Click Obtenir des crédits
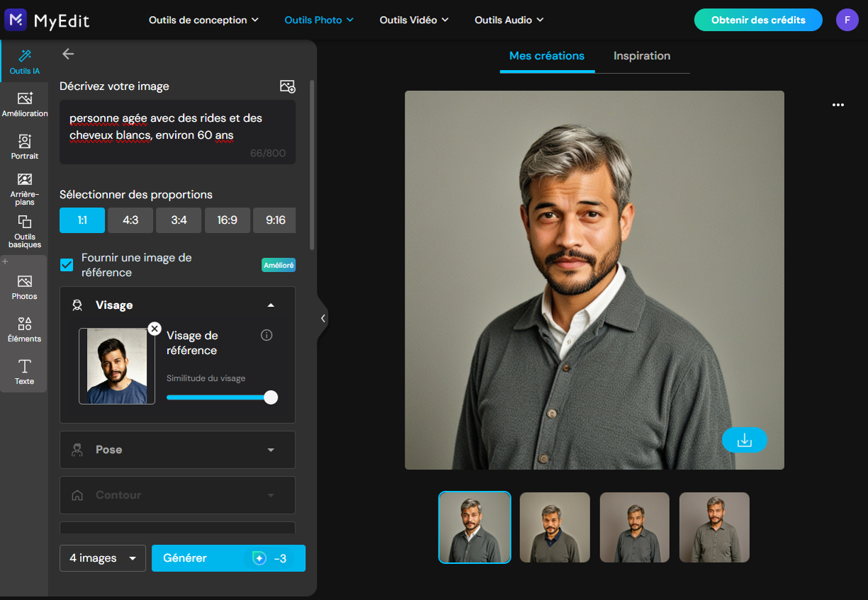Screen dimensions: 868x600 pos(758,20)
